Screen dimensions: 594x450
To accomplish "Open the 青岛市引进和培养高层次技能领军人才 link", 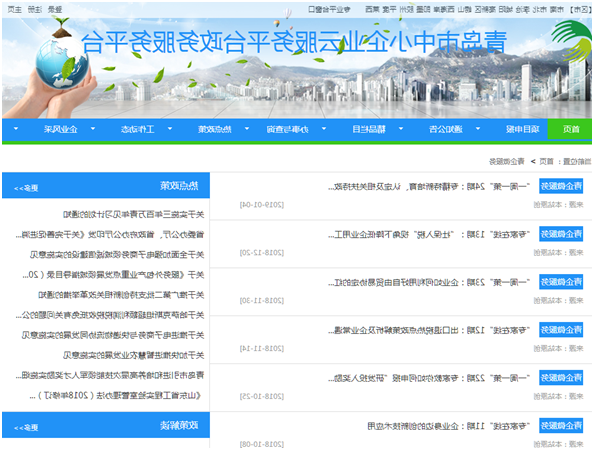I will click(110, 375).
